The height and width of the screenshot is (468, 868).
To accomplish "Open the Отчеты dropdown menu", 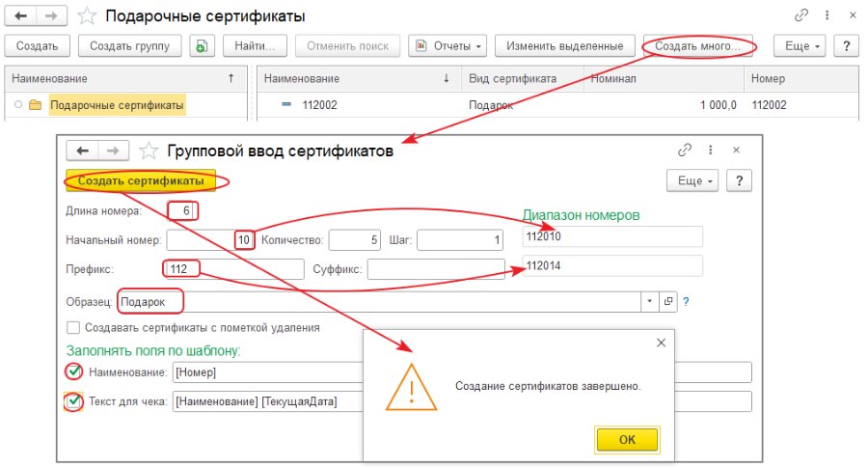I will click(x=448, y=46).
